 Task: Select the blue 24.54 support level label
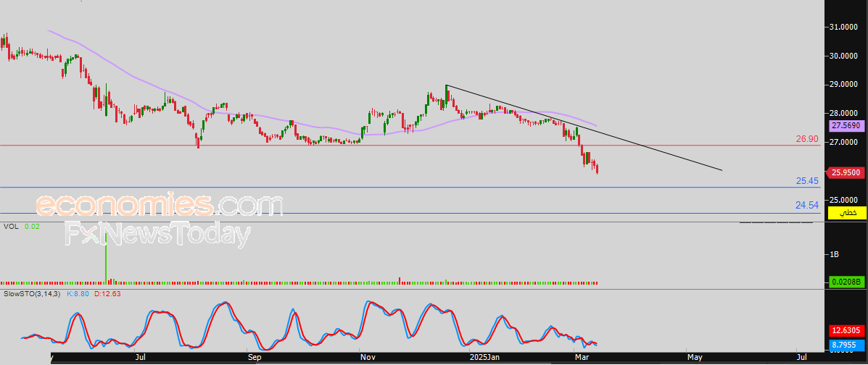click(807, 206)
